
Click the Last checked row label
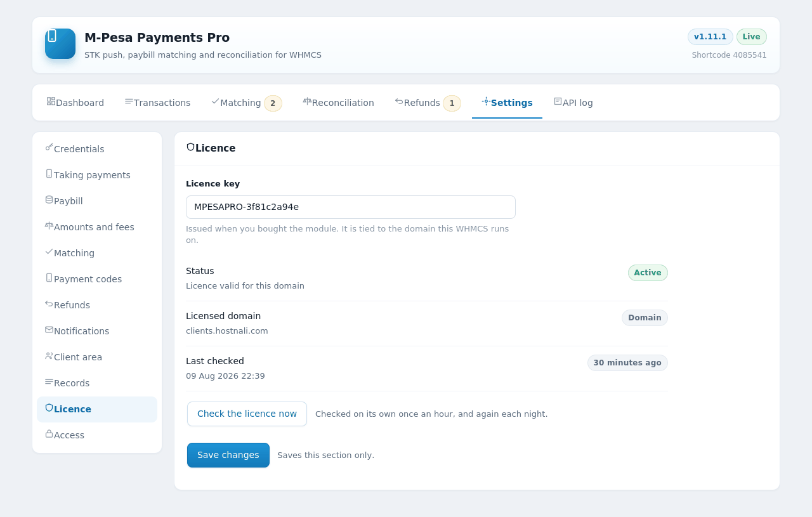click(215, 361)
